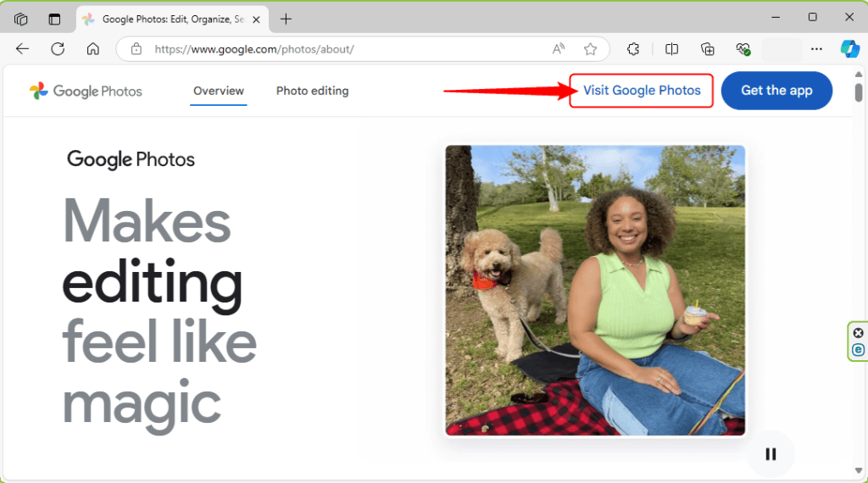
Task: Open the Copilot sidebar icon
Action: (x=849, y=49)
